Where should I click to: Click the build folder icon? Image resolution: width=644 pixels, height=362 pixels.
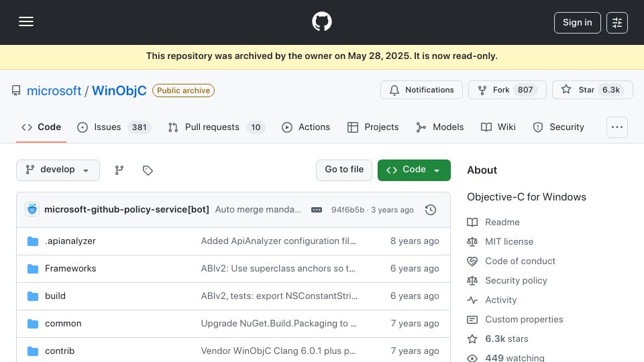33,296
